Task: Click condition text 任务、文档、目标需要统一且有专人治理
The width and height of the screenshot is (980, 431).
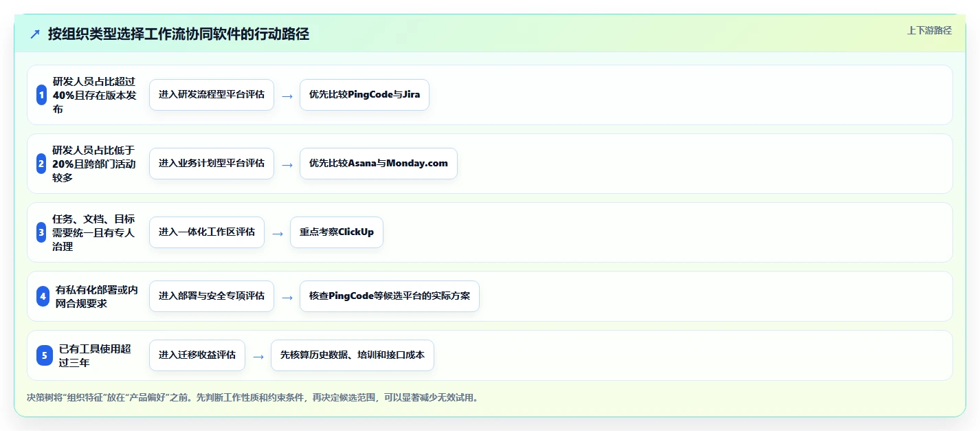Action: click(95, 232)
